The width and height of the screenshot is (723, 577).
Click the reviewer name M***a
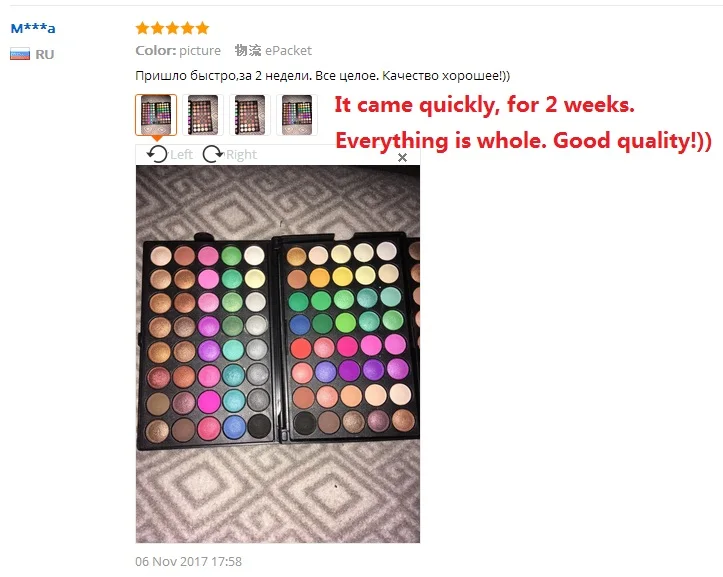pos(33,28)
